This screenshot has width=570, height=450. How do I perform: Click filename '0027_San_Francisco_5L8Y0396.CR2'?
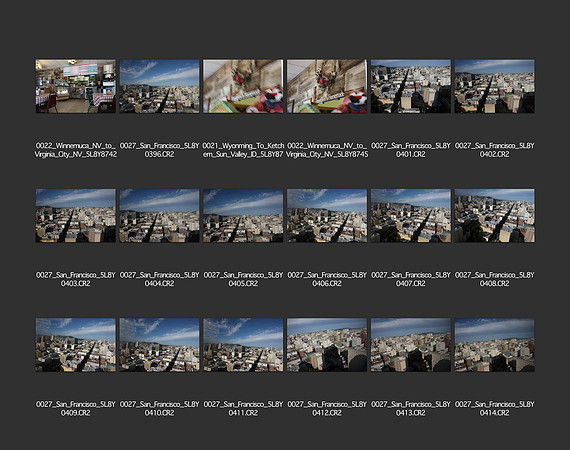click(160, 150)
